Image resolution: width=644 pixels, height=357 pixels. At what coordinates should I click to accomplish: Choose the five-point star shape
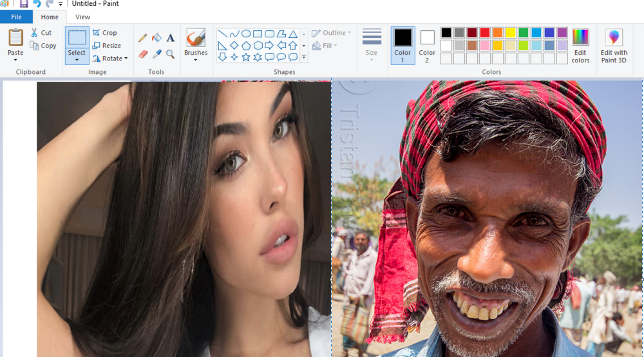coord(245,57)
